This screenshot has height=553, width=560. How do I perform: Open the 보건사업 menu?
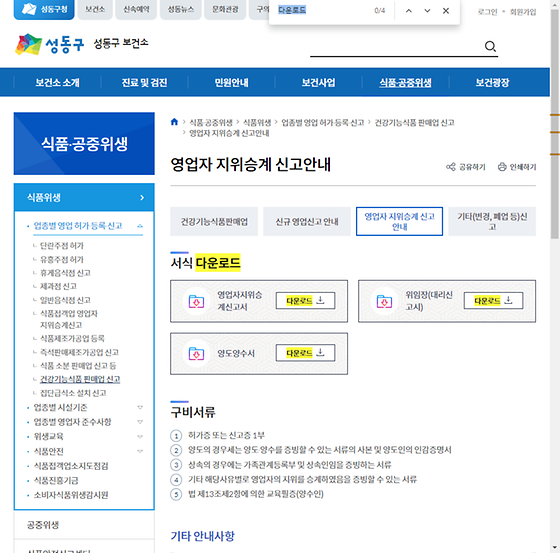click(x=319, y=83)
